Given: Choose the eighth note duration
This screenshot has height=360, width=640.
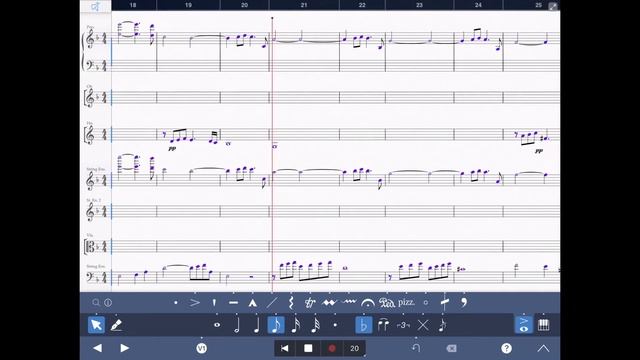Looking at the screenshot, I should coord(276,325).
